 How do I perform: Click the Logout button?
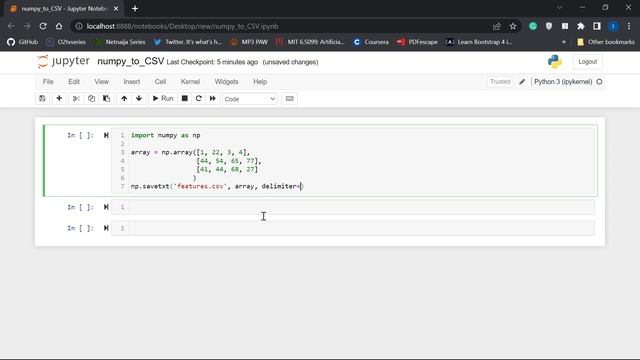[587, 62]
